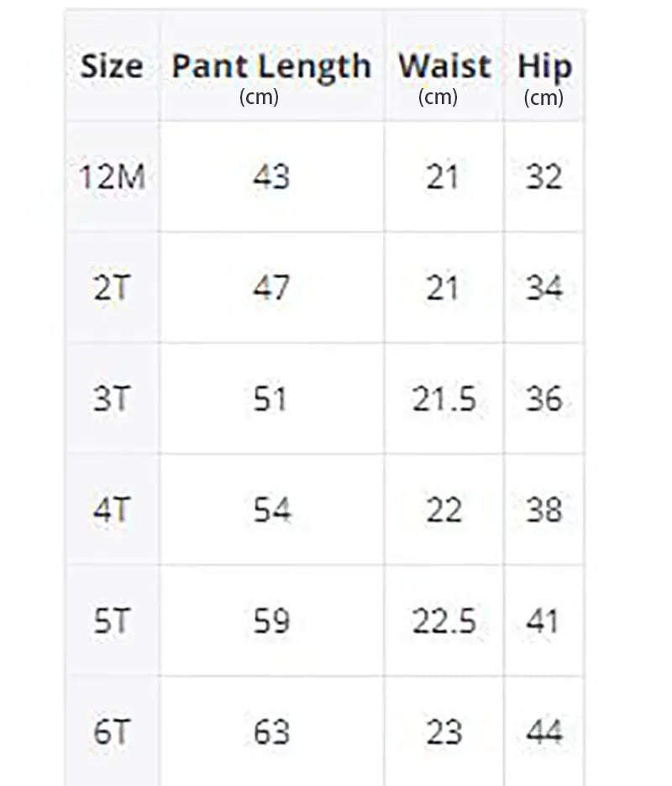
Task: Click pant length value 63
Action: point(271,732)
